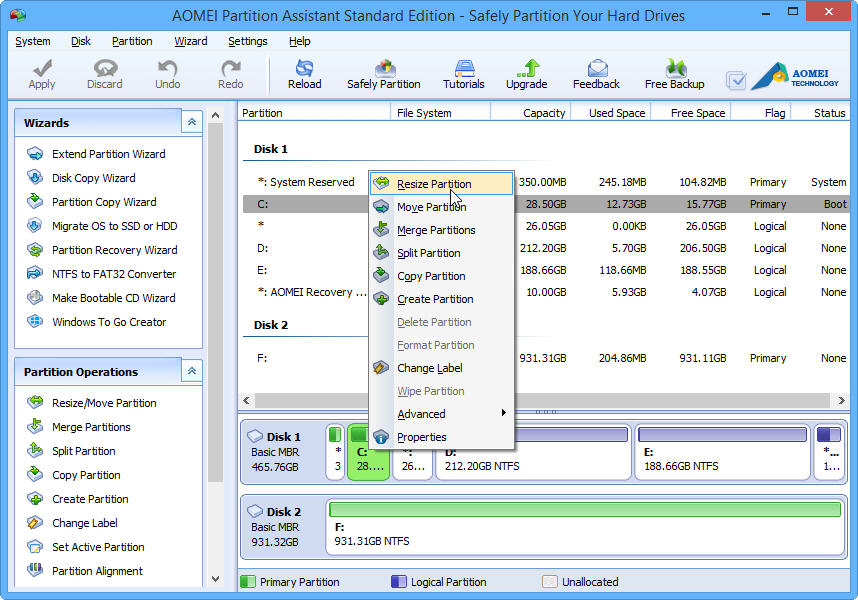Screen dimensions: 858x600
Task: Select Set Active Partition in sidebar
Action: click(x=98, y=547)
